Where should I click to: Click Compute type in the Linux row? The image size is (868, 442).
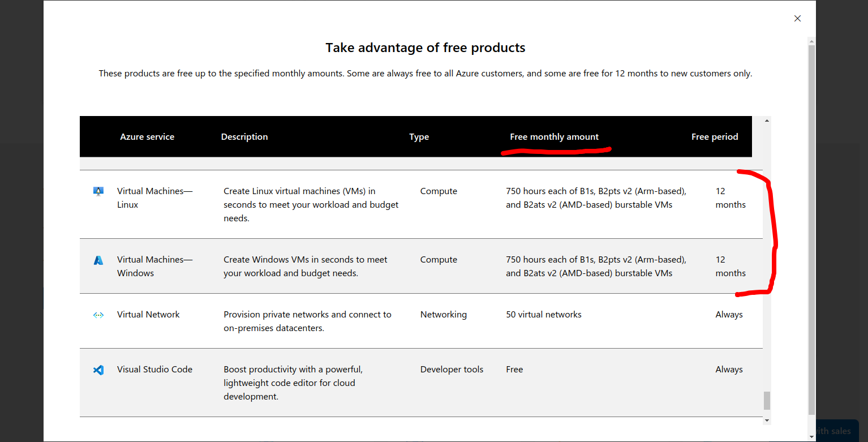(x=439, y=191)
